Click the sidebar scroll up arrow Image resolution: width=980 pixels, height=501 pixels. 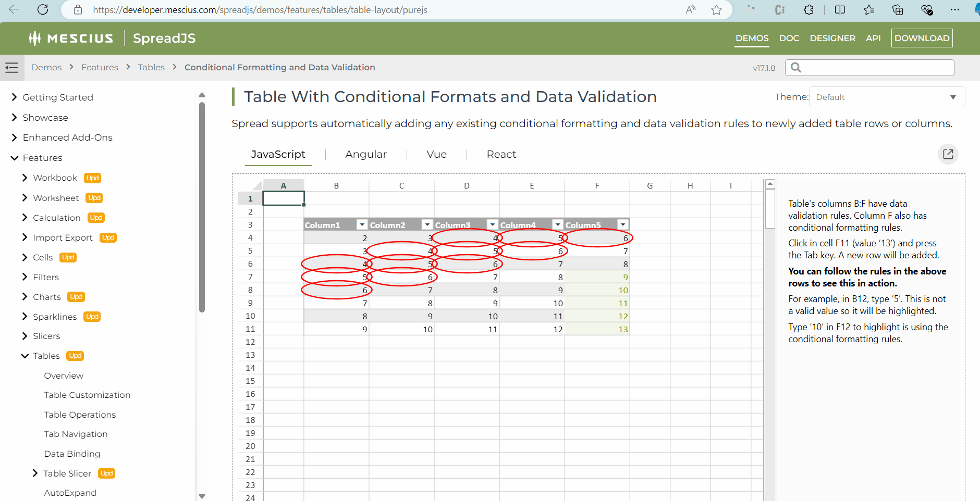coord(202,95)
